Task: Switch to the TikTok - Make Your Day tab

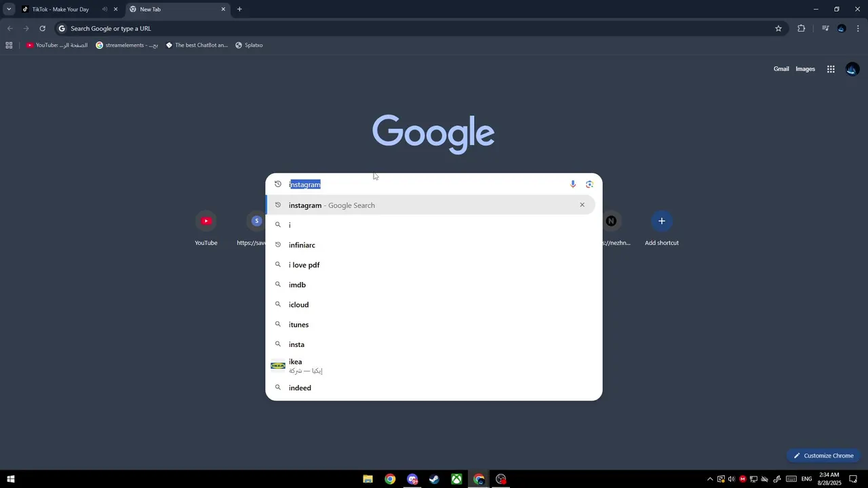Action: point(60,9)
